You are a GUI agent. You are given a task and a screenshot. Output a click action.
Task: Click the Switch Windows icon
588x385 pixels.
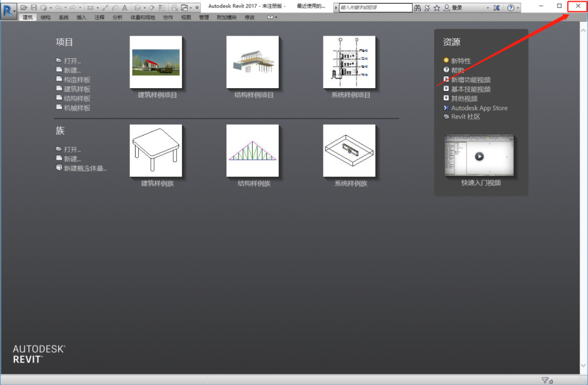(x=185, y=8)
